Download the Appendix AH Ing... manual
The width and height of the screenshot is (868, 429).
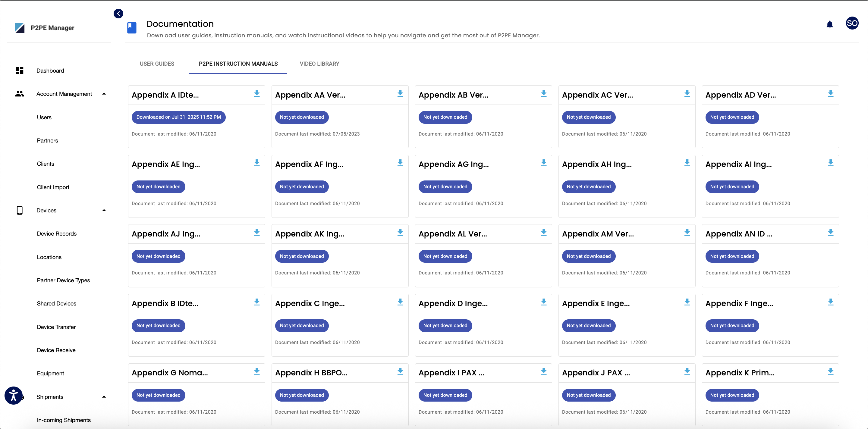[687, 163]
